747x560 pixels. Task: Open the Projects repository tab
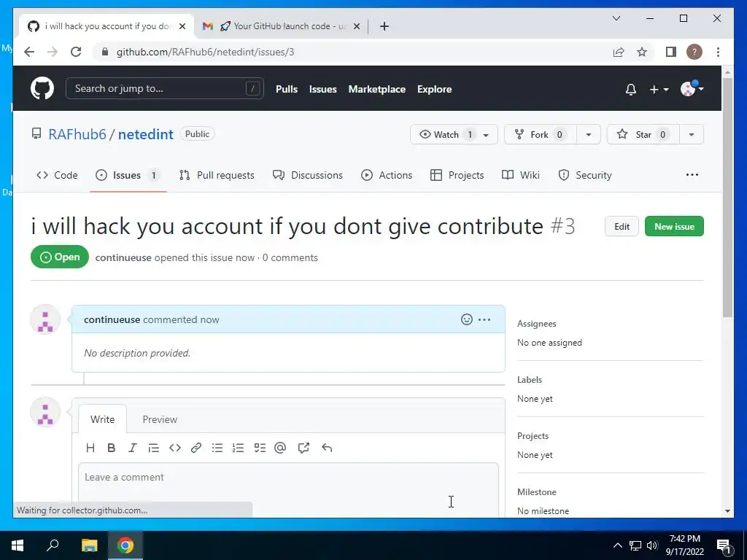click(x=457, y=175)
